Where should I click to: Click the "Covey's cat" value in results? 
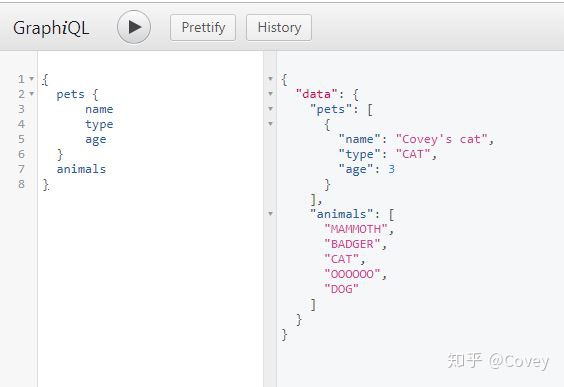point(442,140)
